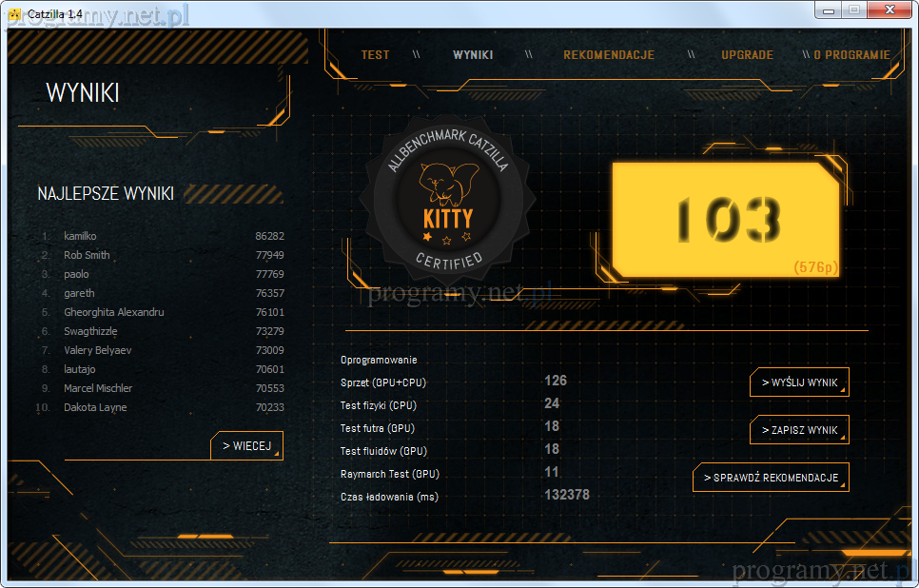Viewport: 919px width, 588px height.
Task: Select the Rob Smith leaderboard entry
Action: 87,255
